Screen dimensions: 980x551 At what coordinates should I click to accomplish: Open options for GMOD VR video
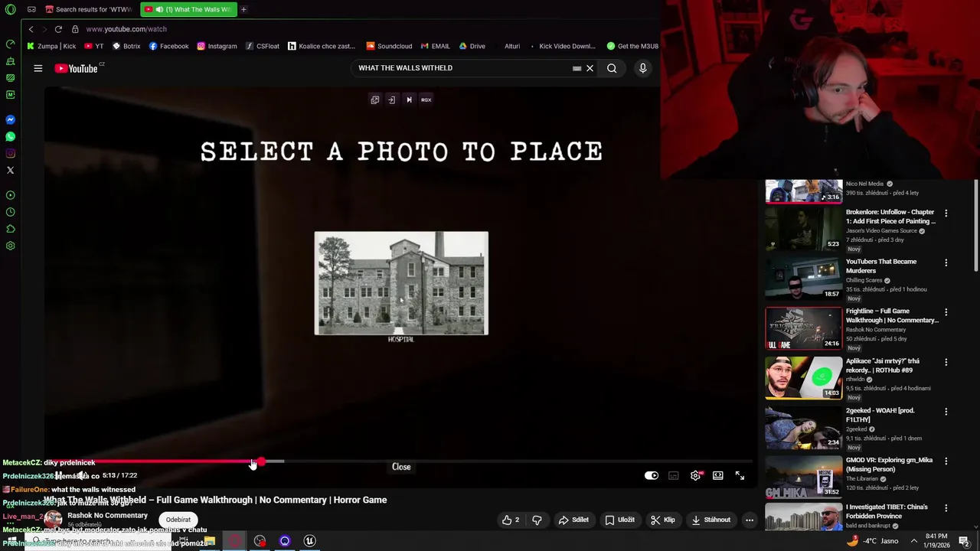coord(946,461)
